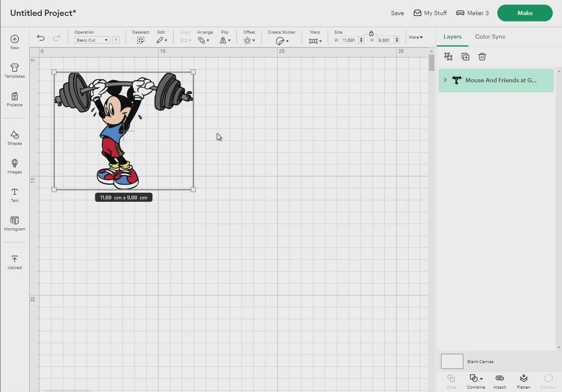Open the Templates panel
562x392 pixels.
pyautogui.click(x=15, y=71)
